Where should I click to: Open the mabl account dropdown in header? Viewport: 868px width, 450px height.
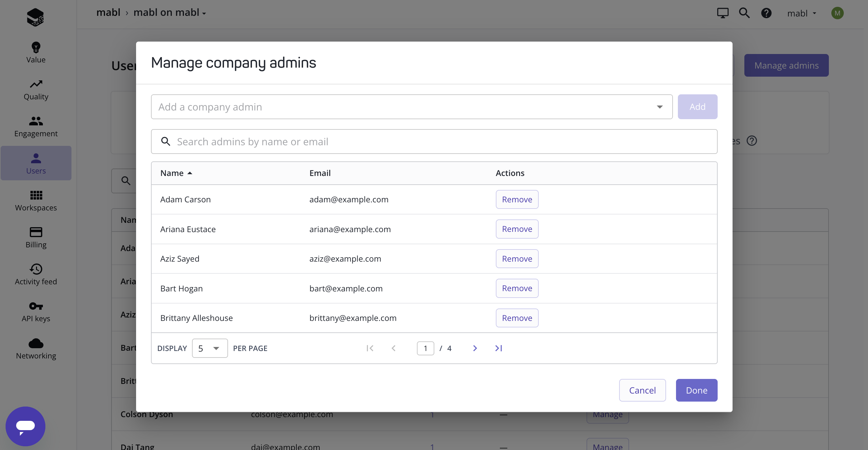[x=801, y=13]
